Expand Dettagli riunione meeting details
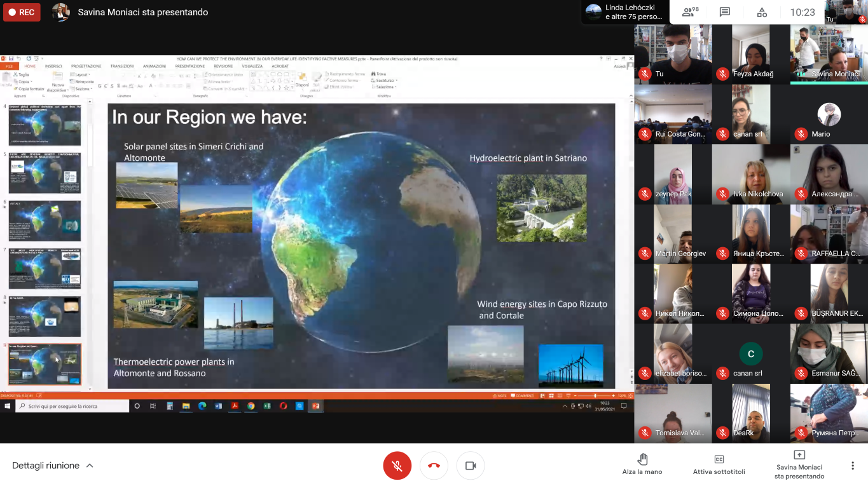The height and width of the screenshot is (488, 868). point(53,466)
